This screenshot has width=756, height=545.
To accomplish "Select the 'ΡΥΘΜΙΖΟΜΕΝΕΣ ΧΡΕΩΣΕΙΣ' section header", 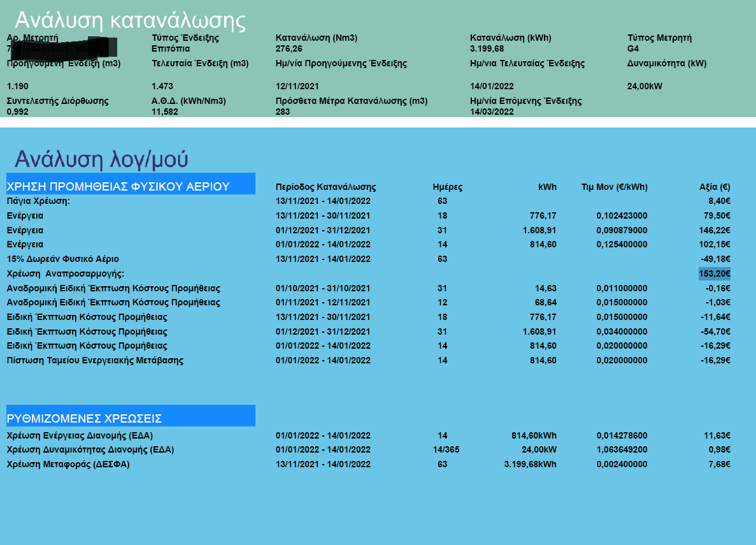I will tap(131, 416).
